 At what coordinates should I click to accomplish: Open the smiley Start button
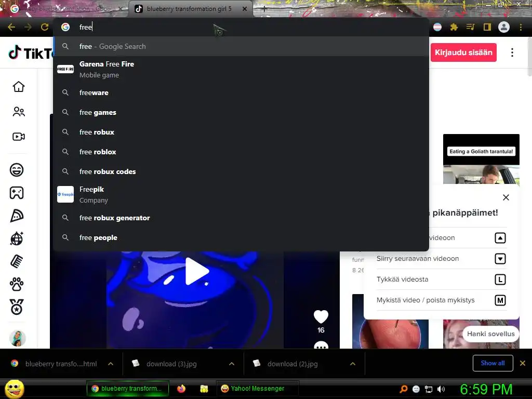[x=14, y=389]
